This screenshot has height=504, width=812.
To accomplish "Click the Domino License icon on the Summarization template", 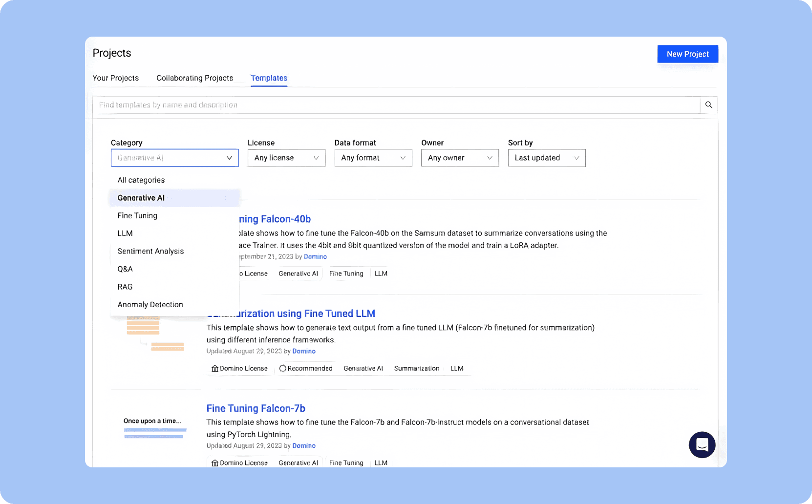I will pyautogui.click(x=214, y=368).
